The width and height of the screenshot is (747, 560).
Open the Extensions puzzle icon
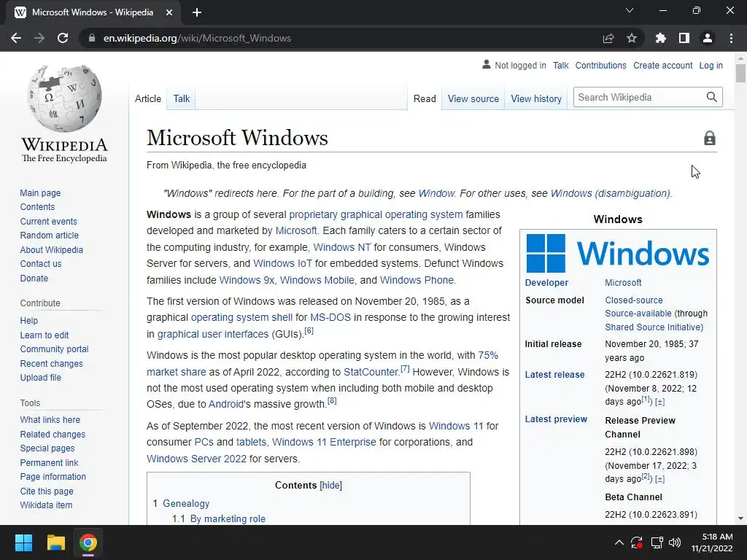[x=661, y=38]
